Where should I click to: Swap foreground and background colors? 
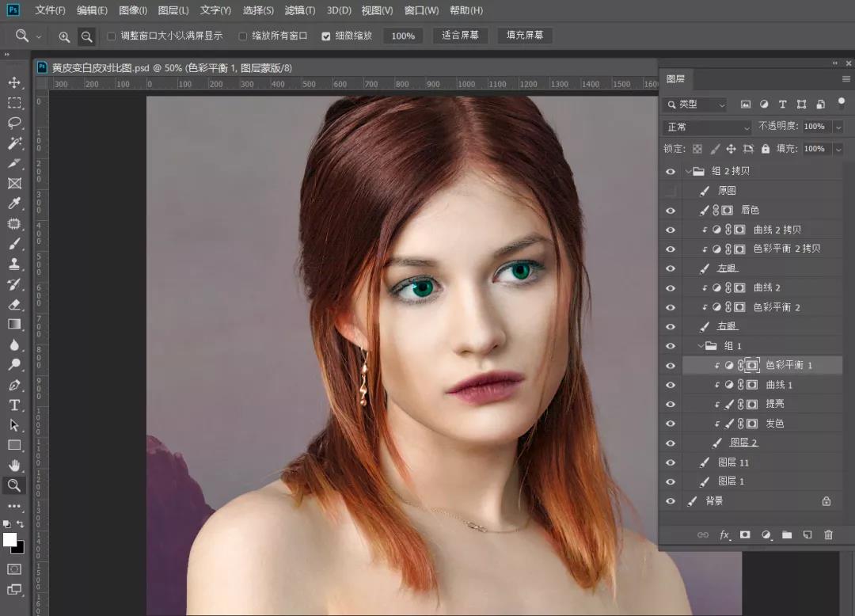(x=20, y=524)
